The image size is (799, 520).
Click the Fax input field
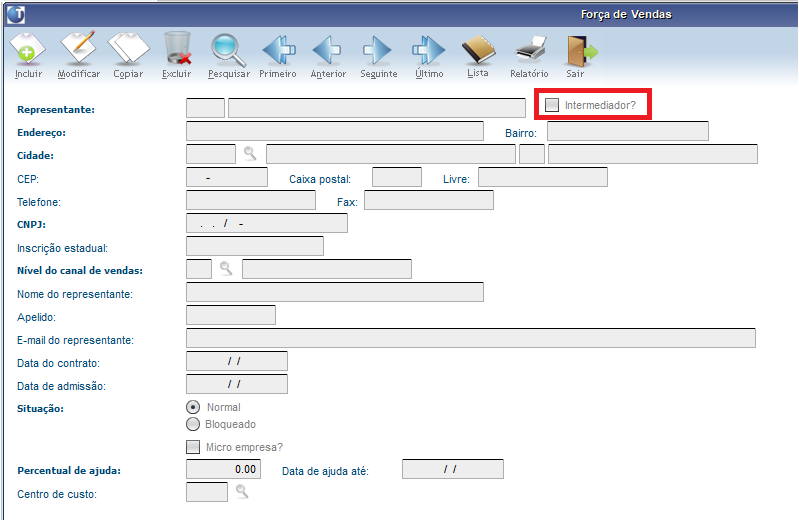point(429,200)
